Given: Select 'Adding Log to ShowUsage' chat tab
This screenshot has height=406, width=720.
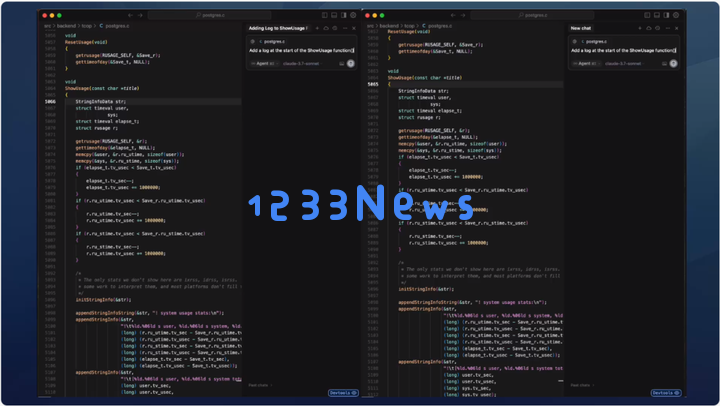Looking at the screenshot, I should click(x=278, y=28).
